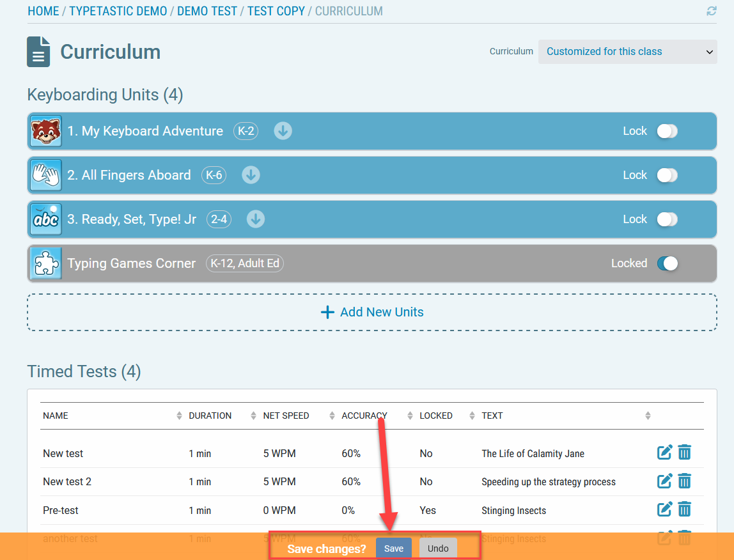The width and height of the screenshot is (734, 560).
Task: Go to TEST COPY via the breadcrumb
Action: coord(276,11)
